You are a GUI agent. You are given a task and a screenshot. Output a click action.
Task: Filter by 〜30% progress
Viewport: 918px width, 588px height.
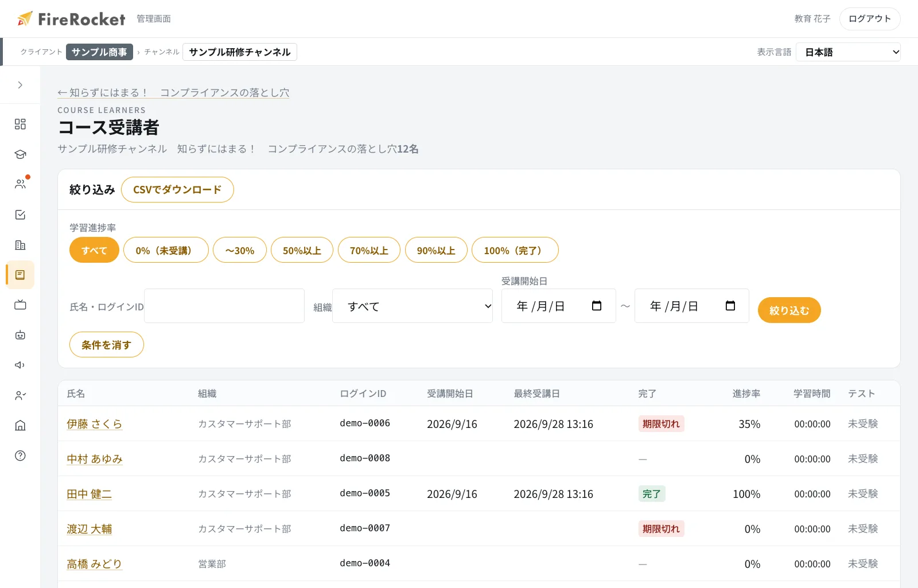click(x=240, y=250)
